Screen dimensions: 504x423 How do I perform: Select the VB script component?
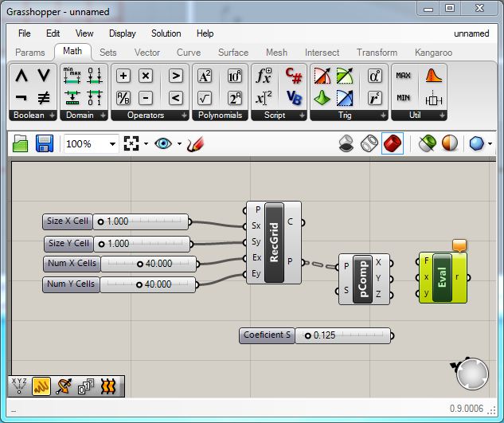coord(294,98)
